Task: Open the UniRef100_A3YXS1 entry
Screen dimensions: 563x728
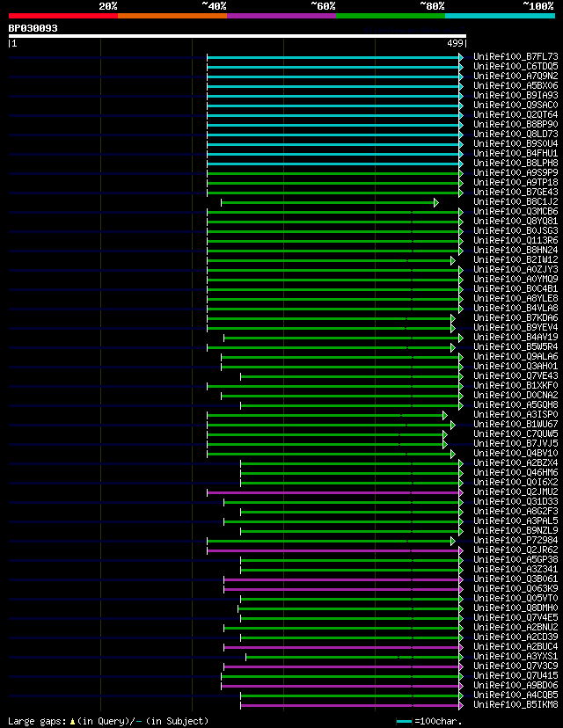Action: [515, 657]
